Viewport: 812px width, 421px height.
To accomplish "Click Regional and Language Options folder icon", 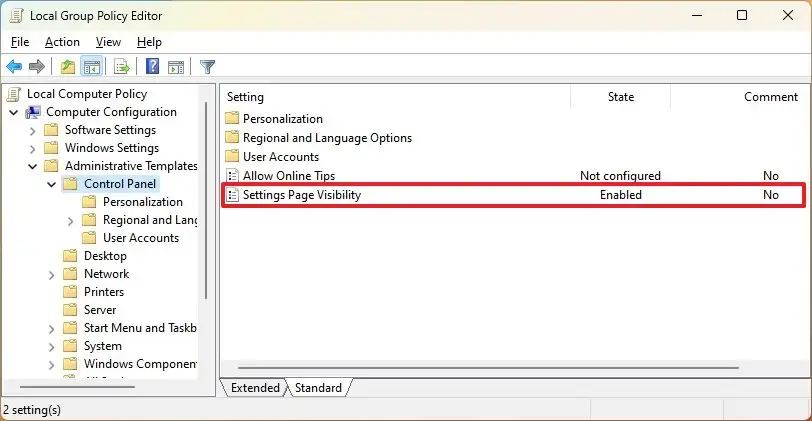I will (x=232, y=137).
